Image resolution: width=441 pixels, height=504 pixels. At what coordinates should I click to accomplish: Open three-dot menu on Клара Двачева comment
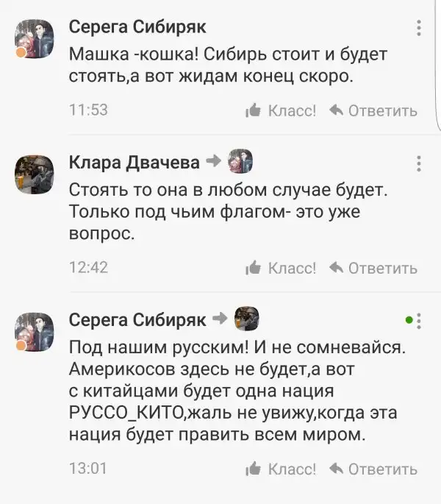click(419, 163)
